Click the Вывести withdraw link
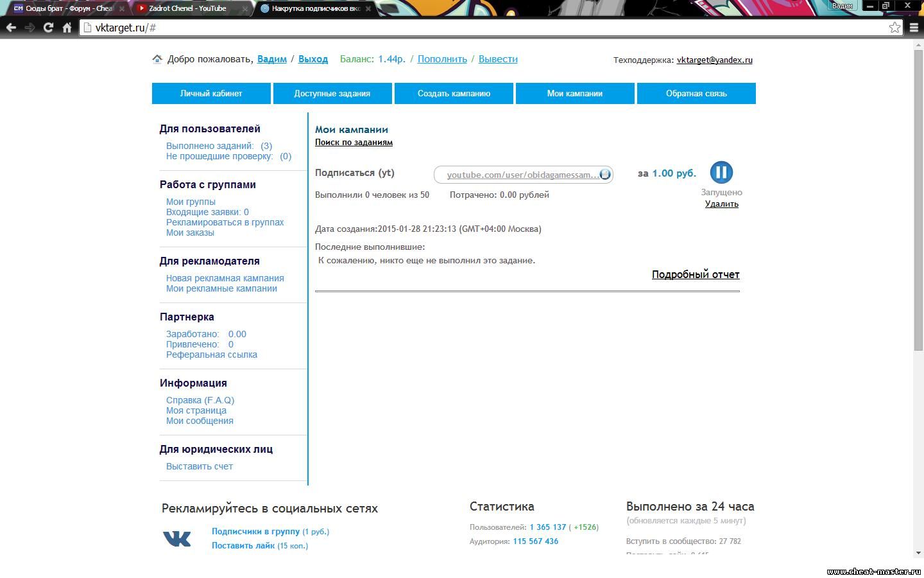 (498, 59)
